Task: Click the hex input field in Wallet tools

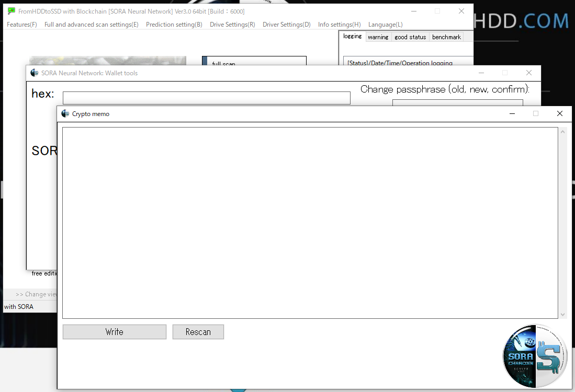Action: pyautogui.click(x=207, y=98)
